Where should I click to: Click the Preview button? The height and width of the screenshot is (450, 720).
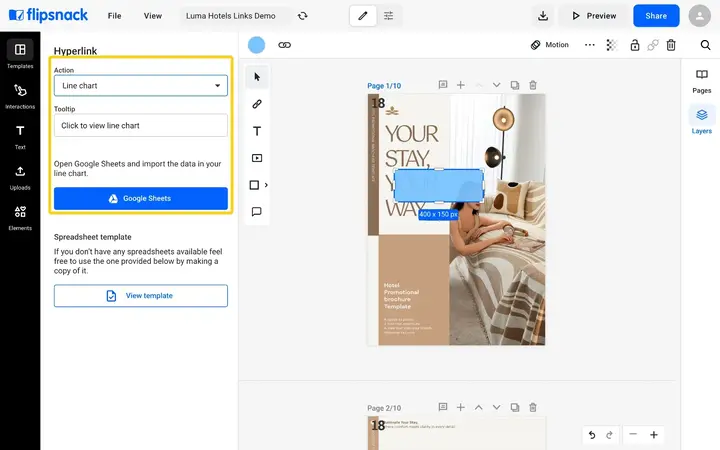593,16
